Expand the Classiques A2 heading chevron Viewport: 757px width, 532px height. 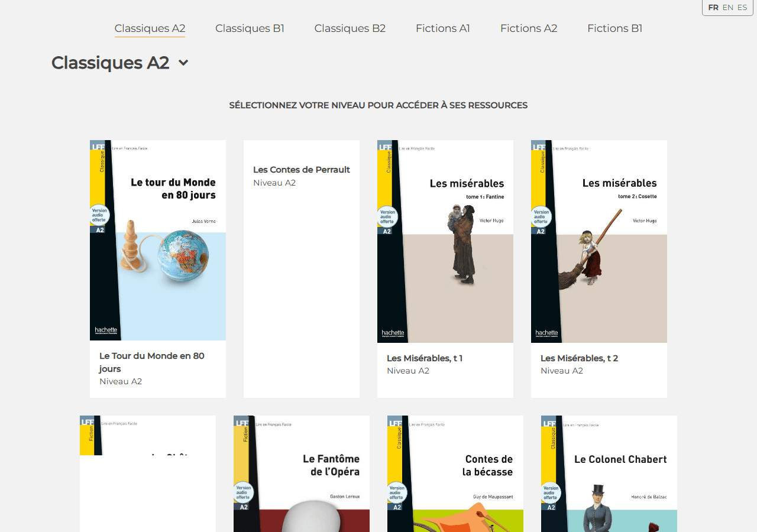[183, 63]
